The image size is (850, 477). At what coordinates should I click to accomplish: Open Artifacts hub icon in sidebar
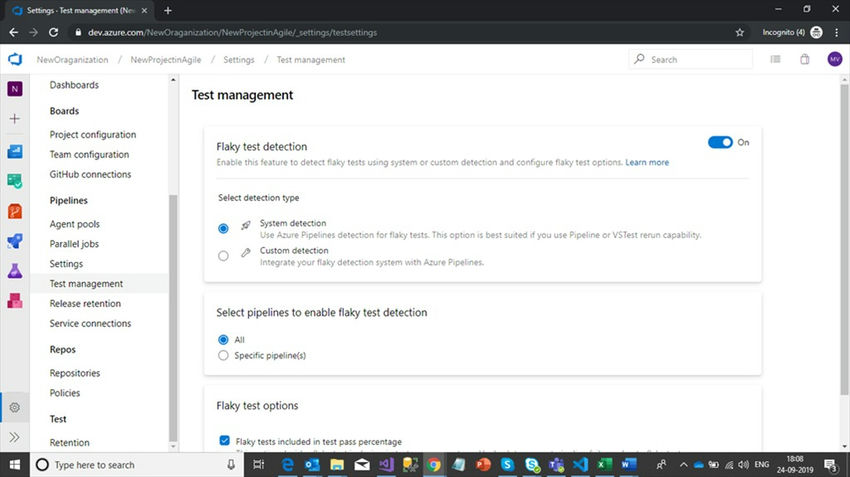15,300
